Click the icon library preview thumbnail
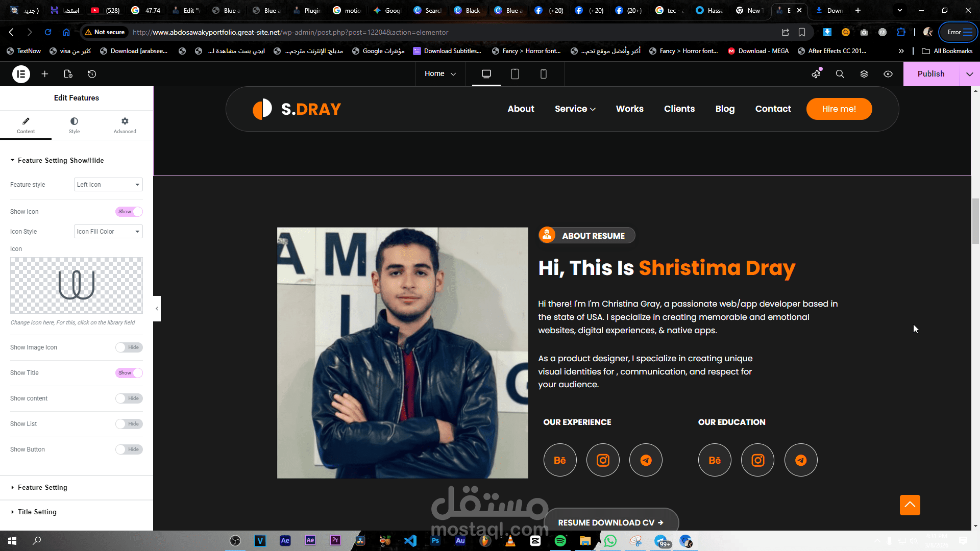The width and height of the screenshot is (980, 551). click(x=77, y=285)
